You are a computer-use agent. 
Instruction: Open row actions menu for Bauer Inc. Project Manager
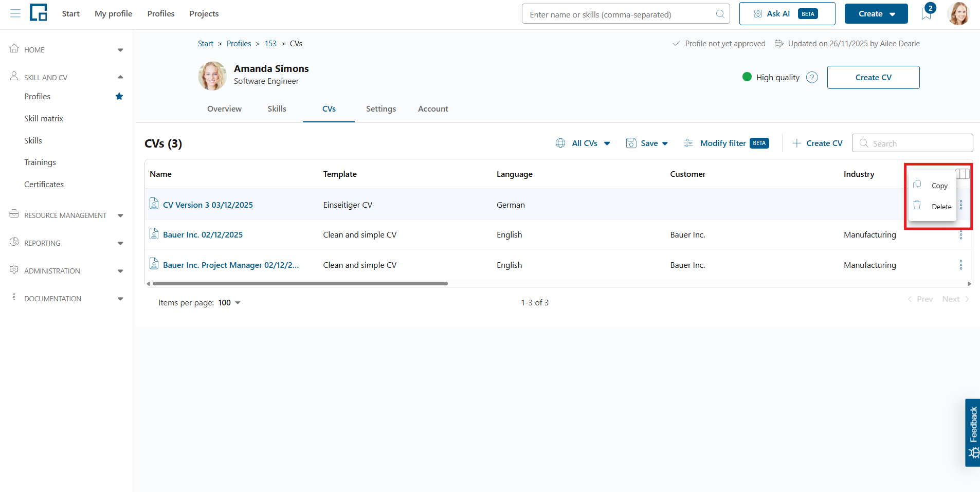(x=961, y=265)
